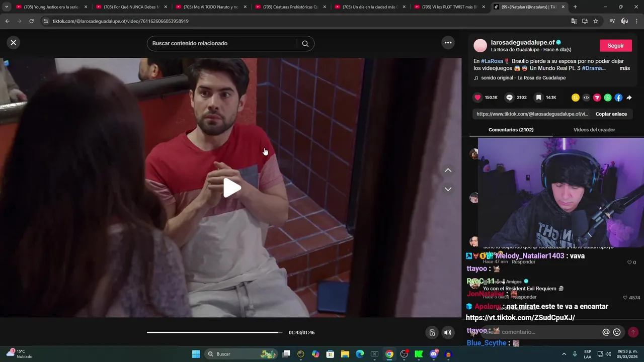Open the three-dot options above the video
Viewport: 644px width, 362px height.
pyautogui.click(x=448, y=43)
